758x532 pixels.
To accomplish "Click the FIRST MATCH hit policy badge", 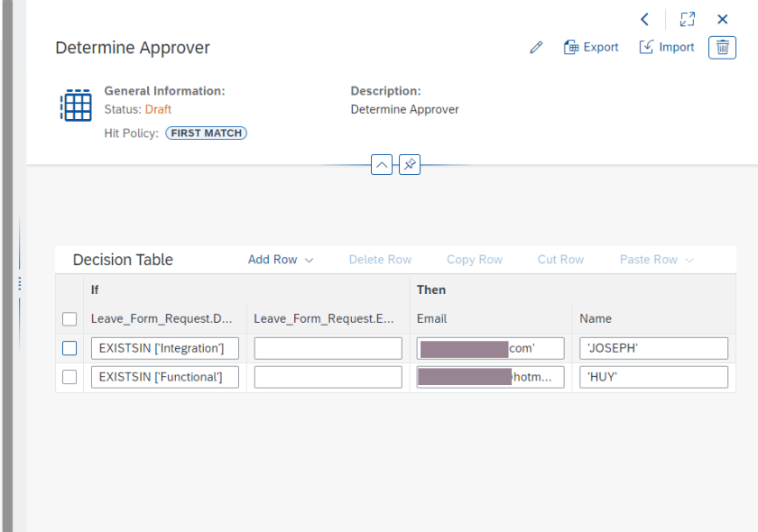I will coord(206,133).
